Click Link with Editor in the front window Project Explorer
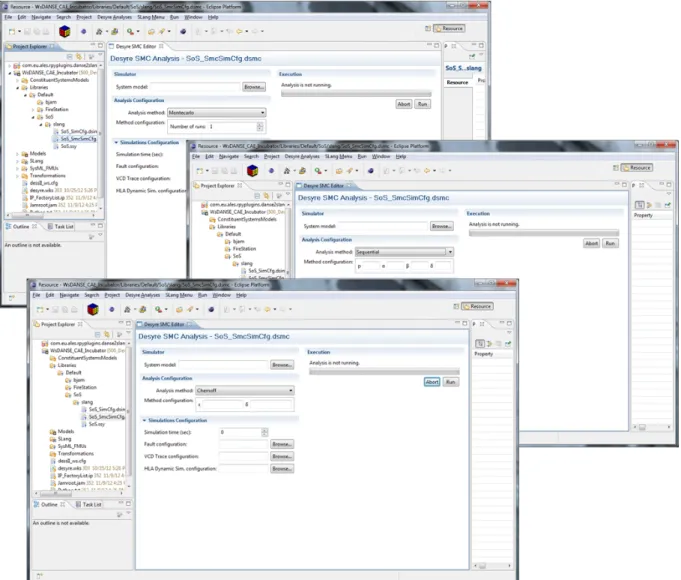The height and width of the screenshot is (580, 681). [107, 335]
